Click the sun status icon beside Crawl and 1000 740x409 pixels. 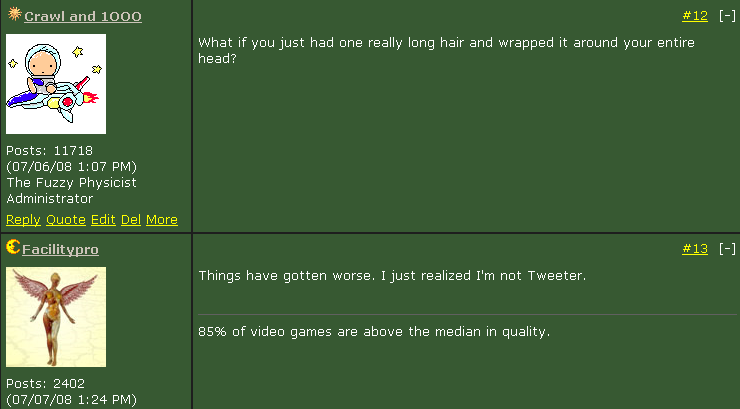point(15,14)
